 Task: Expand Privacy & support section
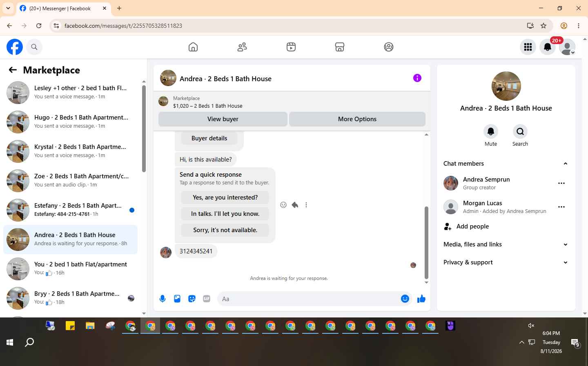point(506,262)
